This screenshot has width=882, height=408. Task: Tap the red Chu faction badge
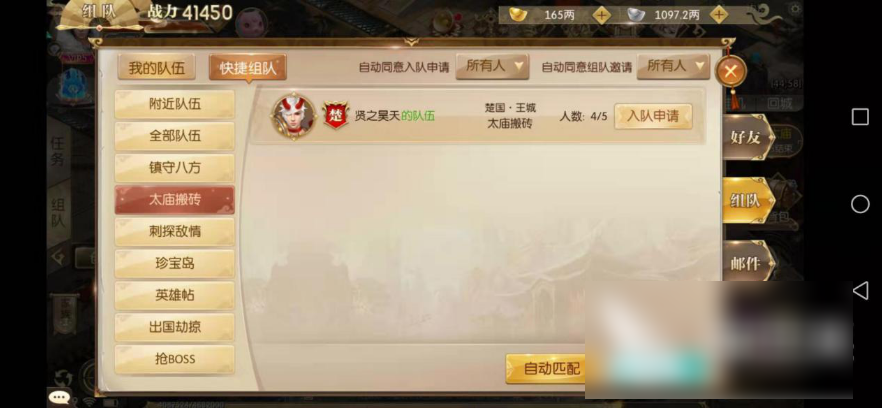click(336, 115)
